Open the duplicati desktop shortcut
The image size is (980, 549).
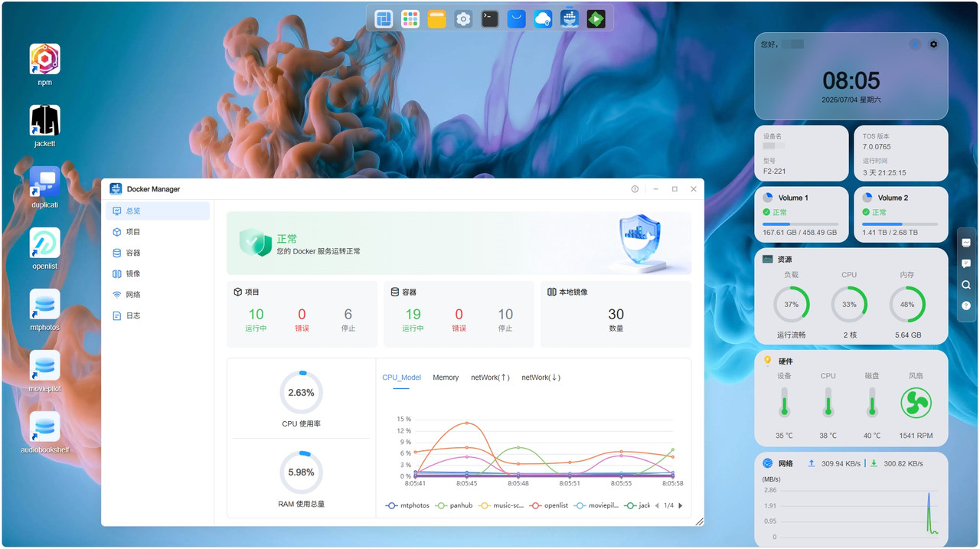click(x=44, y=182)
